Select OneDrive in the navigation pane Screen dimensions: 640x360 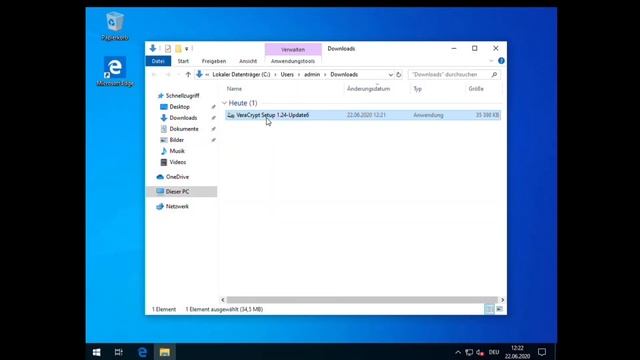(x=177, y=177)
